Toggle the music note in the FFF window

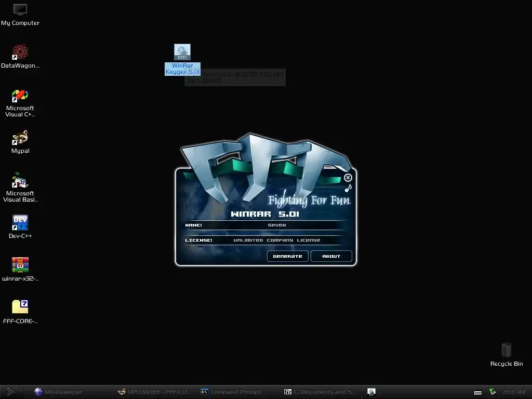[x=348, y=188]
